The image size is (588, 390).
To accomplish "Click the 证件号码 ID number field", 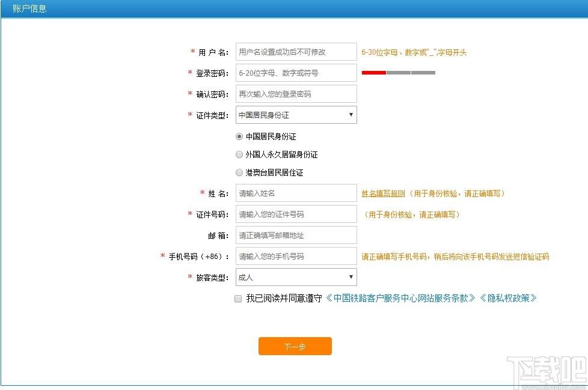I will pos(296,215).
